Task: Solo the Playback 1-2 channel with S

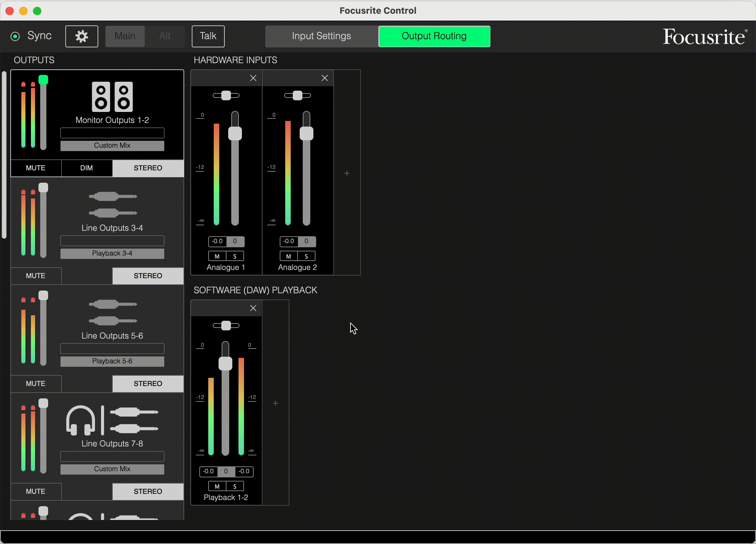Action: tap(235, 486)
